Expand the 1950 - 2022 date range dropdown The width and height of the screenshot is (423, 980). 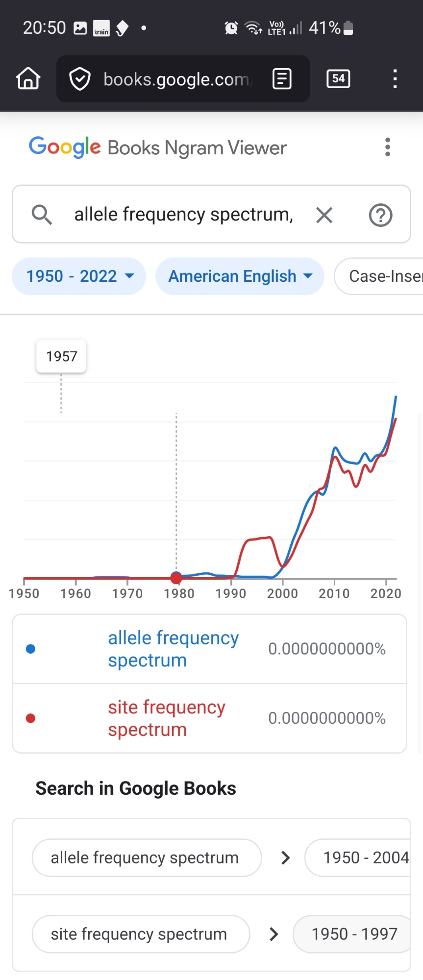(x=79, y=276)
